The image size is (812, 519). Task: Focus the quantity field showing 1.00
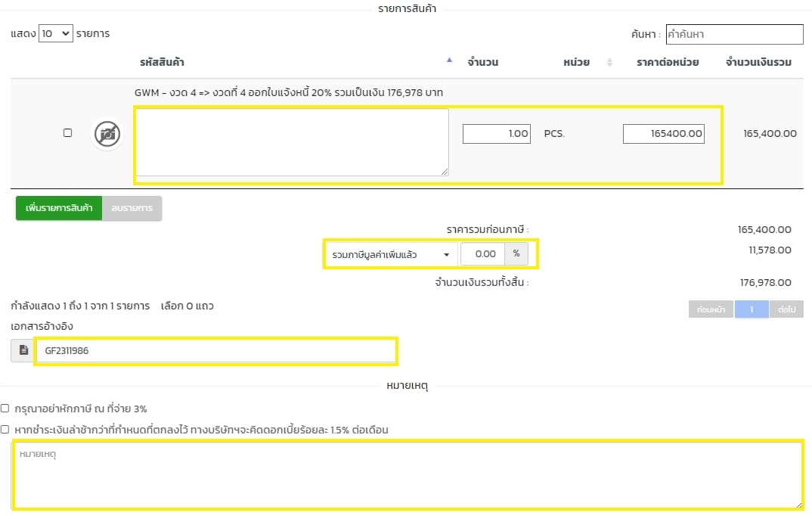496,134
